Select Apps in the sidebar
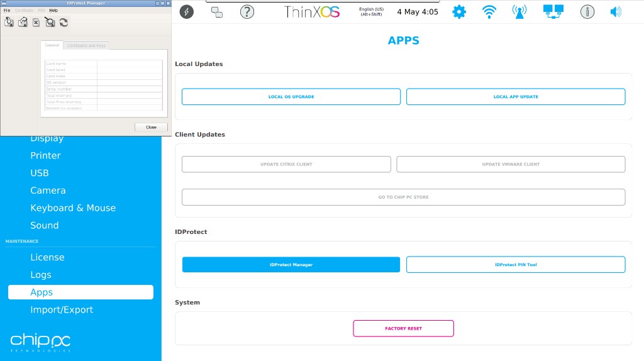This screenshot has height=361, width=644. pos(80,292)
